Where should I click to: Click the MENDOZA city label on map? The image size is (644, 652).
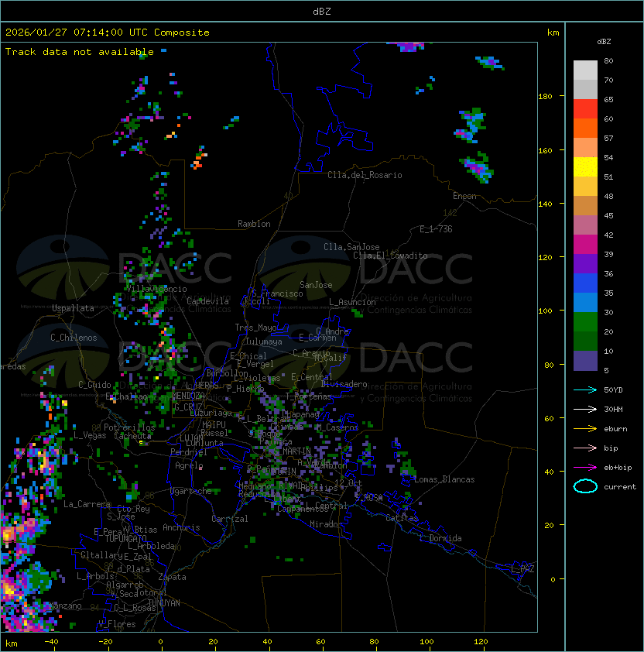coord(190,396)
